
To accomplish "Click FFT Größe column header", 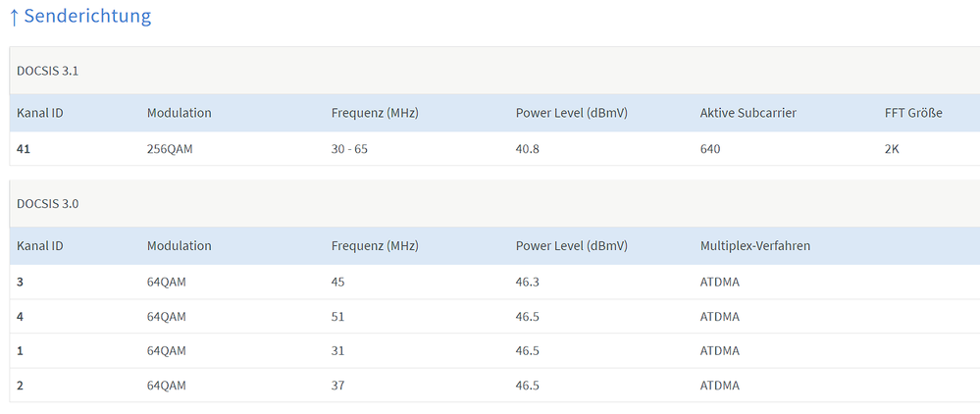I will tap(913, 113).
